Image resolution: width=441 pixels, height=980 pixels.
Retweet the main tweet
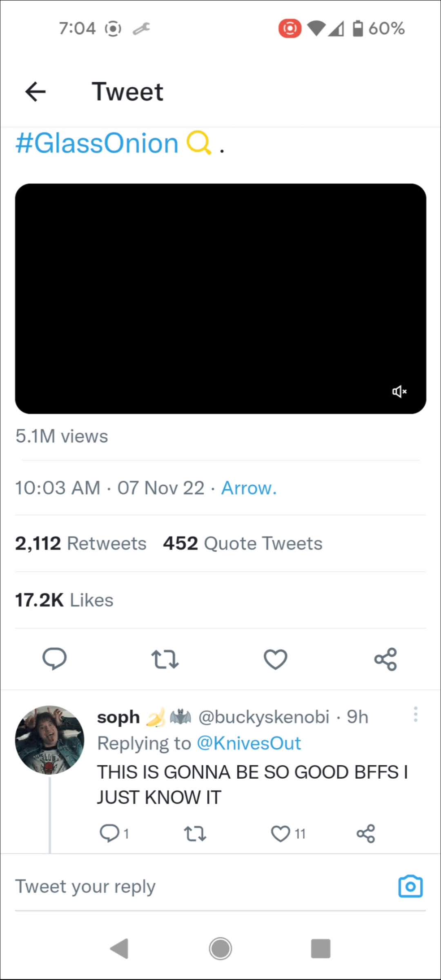pyautogui.click(x=165, y=659)
